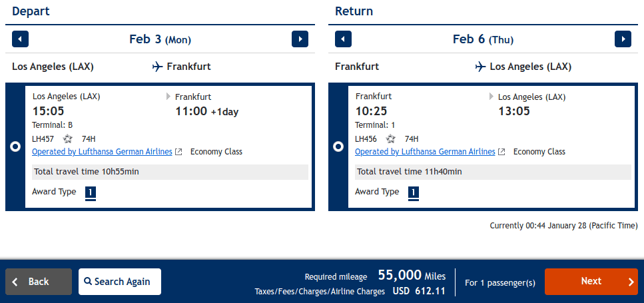Proceed with the orange Next button
Image resolution: width=644 pixels, height=303 pixels.
tap(591, 282)
